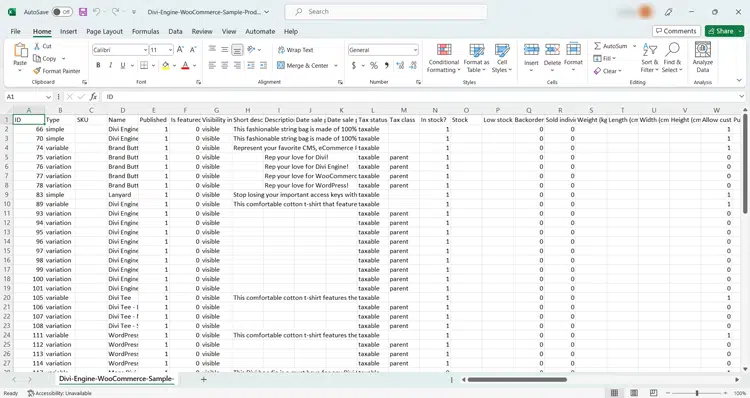This screenshot has height=398, width=750.
Task: Open Format as Table gallery
Action: tap(476, 58)
